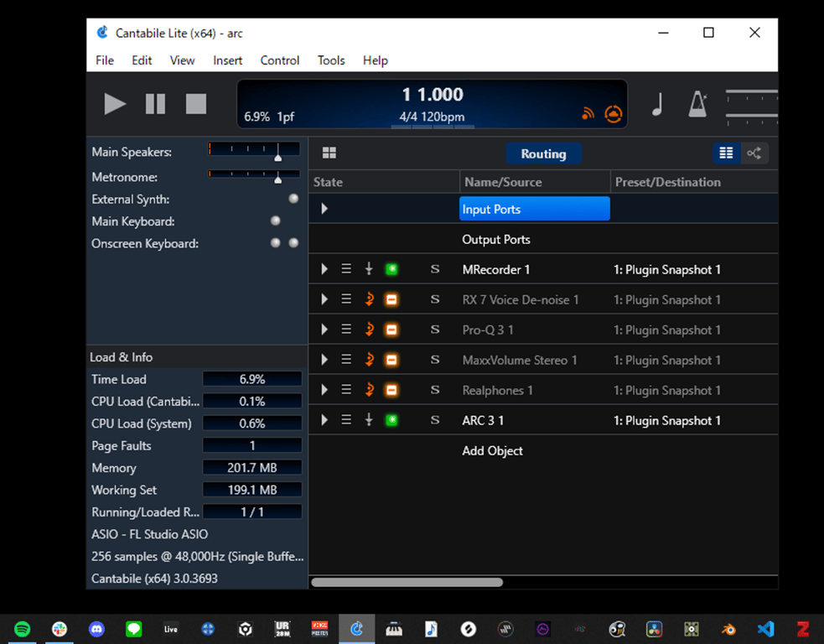The height and width of the screenshot is (644, 824).
Task: Open the Insert menu
Action: coord(227,60)
